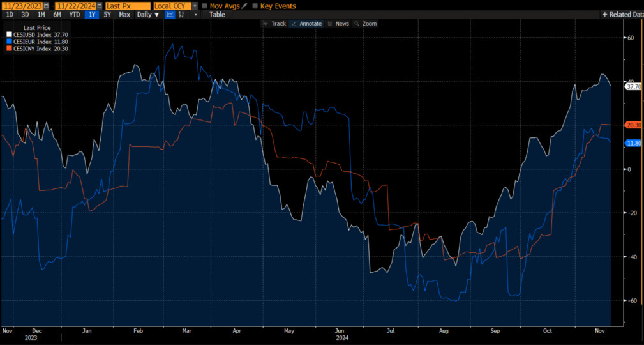Edit moving averages with the pencil icon
This screenshot has height=345, width=644.
[245, 6]
